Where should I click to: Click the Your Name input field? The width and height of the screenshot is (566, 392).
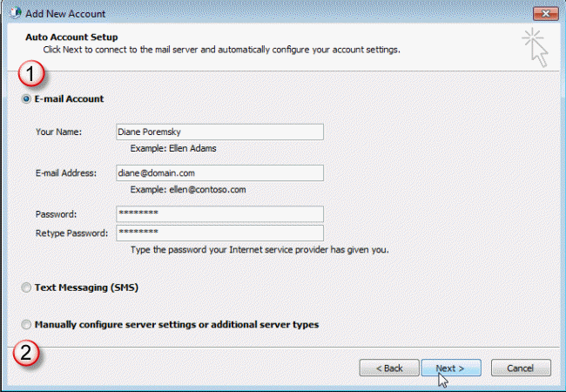[219, 132]
